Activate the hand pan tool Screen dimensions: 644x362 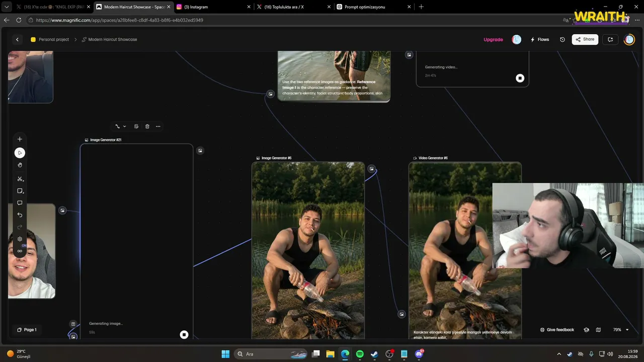20,165
